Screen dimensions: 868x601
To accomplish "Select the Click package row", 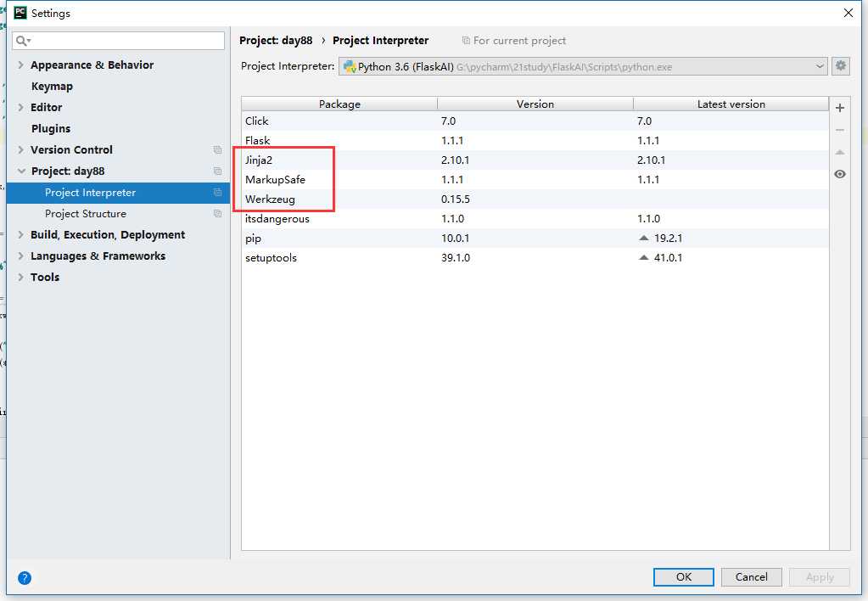I will click(535, 121).
